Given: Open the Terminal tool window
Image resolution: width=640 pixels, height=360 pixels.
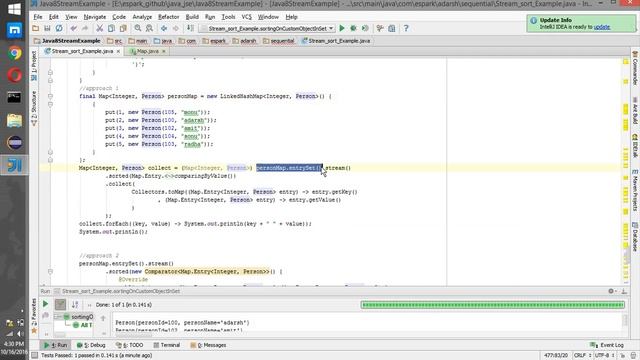Looking at the screenshot, I should [167, 345].
